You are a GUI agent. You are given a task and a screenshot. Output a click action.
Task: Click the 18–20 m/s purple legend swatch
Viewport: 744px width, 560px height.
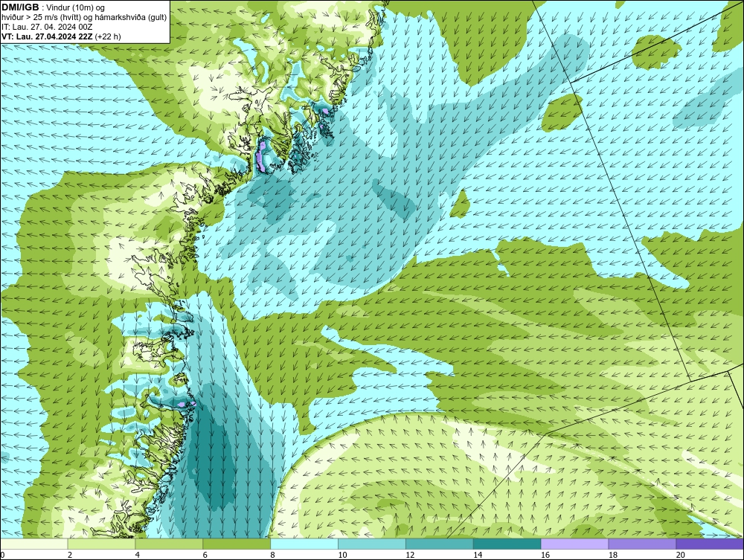[x=643, y=544]
